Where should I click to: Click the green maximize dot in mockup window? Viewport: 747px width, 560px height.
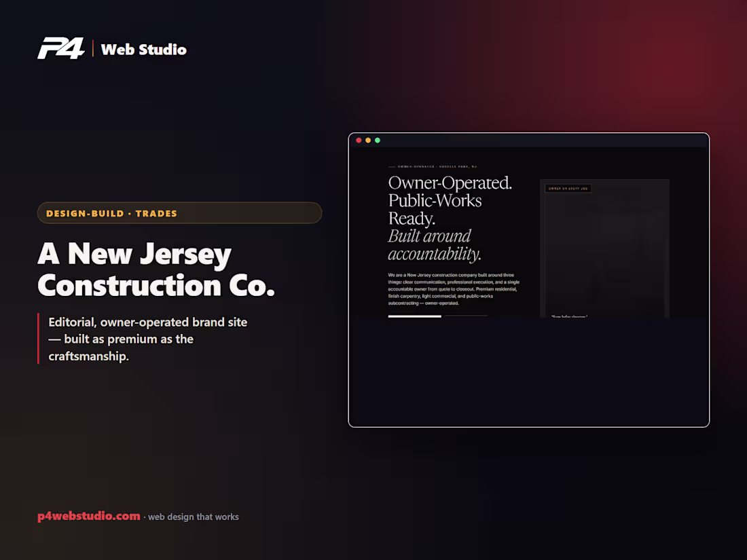(378, 141)
